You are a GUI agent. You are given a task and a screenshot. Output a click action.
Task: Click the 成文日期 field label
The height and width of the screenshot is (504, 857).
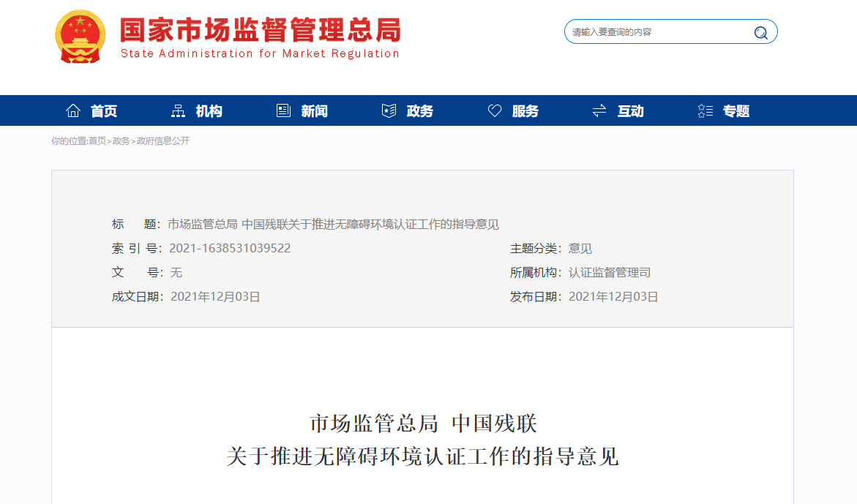click(138, 296)
